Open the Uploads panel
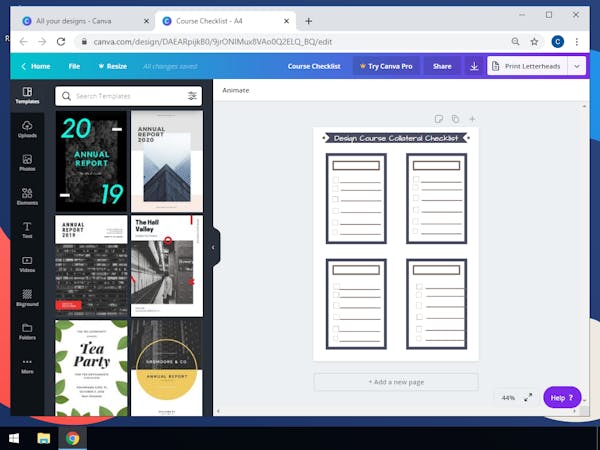 click(27, 129)
